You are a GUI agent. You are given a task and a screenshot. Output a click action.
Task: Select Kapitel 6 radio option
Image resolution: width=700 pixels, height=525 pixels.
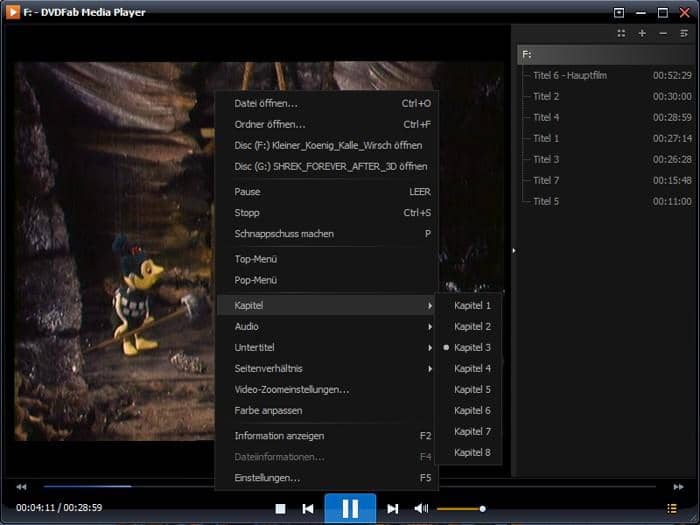point(469,411)
